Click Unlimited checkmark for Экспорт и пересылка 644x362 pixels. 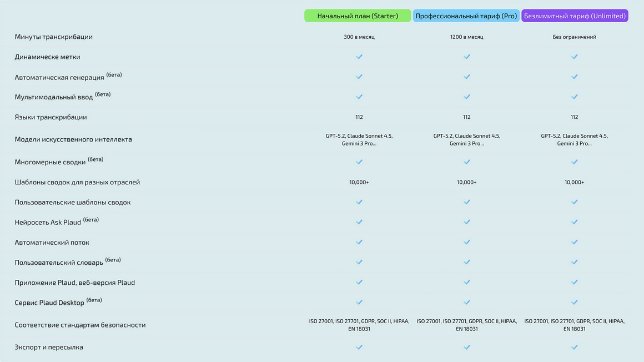coord(574,347)
